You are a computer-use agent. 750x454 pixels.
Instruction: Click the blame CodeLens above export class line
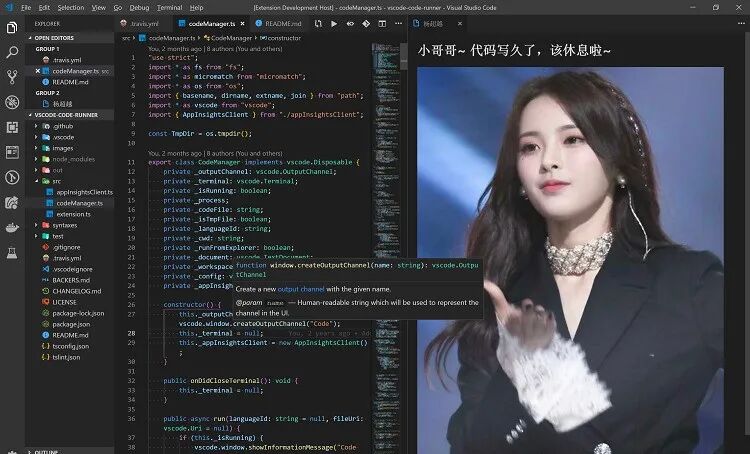coord(215,154)
